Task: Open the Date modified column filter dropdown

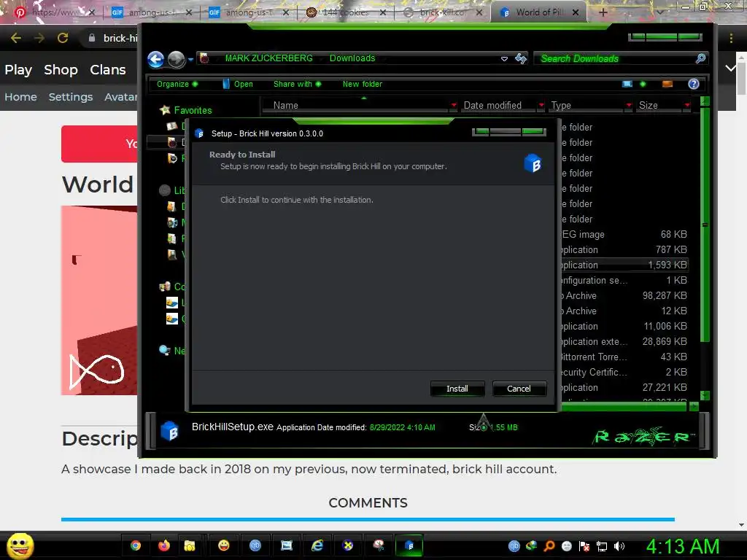Action: [541, 105]
